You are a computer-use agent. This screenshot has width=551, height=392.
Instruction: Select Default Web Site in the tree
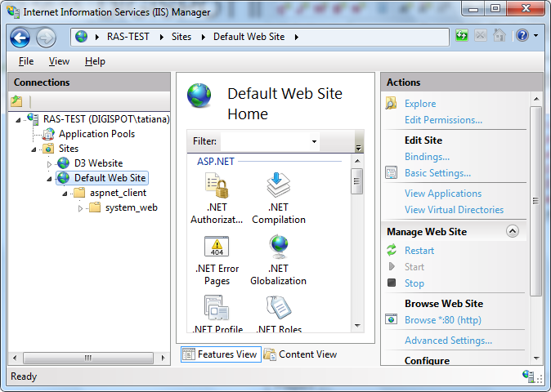click(x=110, y=178)
